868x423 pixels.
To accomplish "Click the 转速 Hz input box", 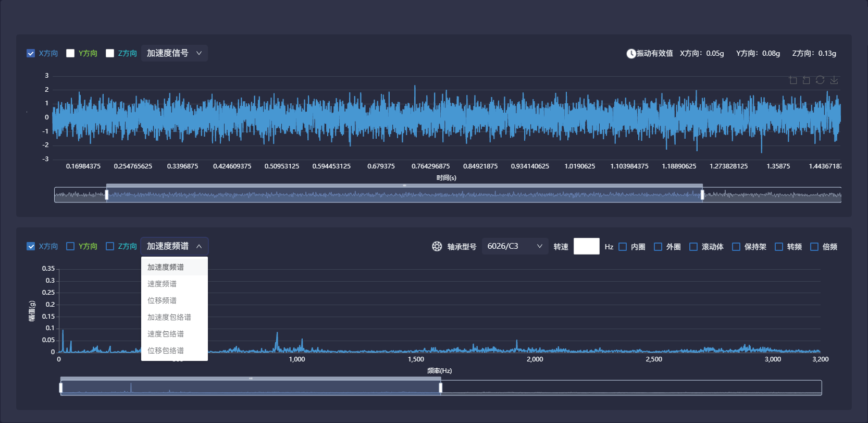I will click(x=586, y=246).
